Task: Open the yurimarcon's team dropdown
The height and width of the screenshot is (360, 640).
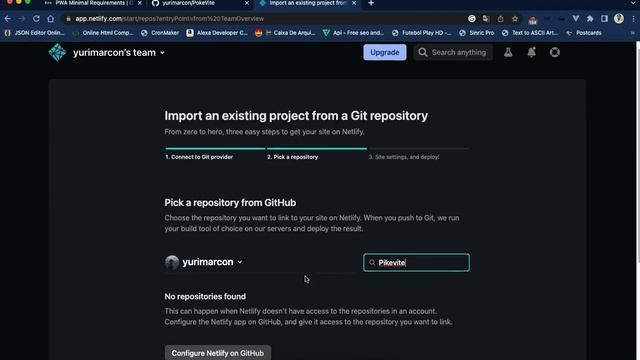Action: 119,53
